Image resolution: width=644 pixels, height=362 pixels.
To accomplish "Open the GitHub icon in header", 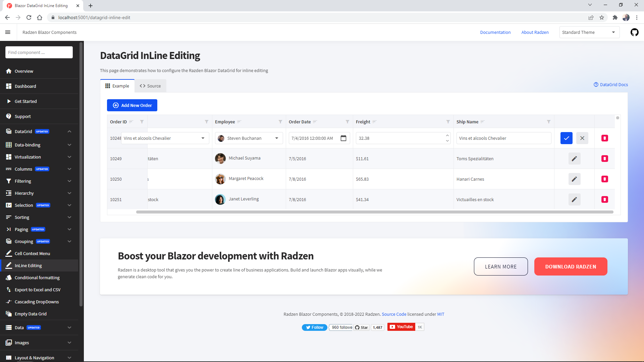I will tap(634, 32).
